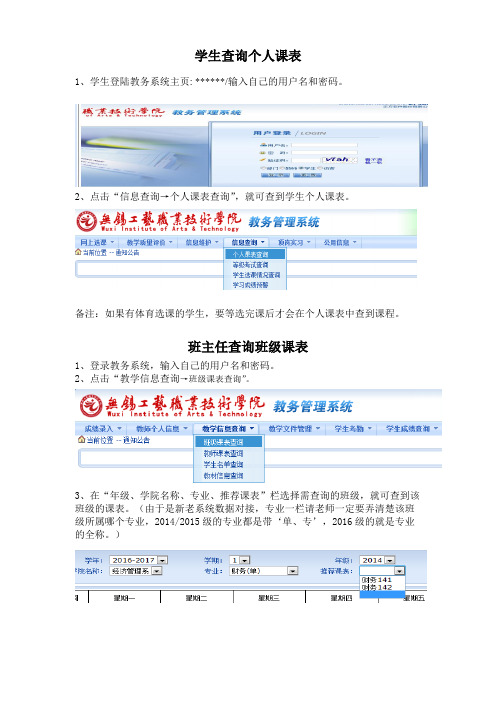The height and width of the screenshot is (702, 496).
Task: Open the 学生考勤 menu
Action: pyautogui.click(x=353, y=428)
